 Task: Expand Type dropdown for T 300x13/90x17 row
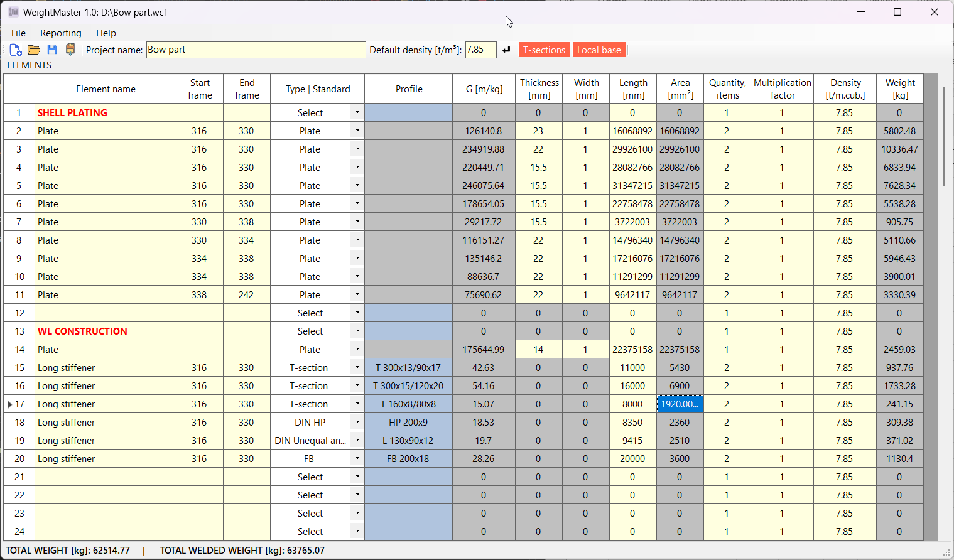[x=357, y=368]
